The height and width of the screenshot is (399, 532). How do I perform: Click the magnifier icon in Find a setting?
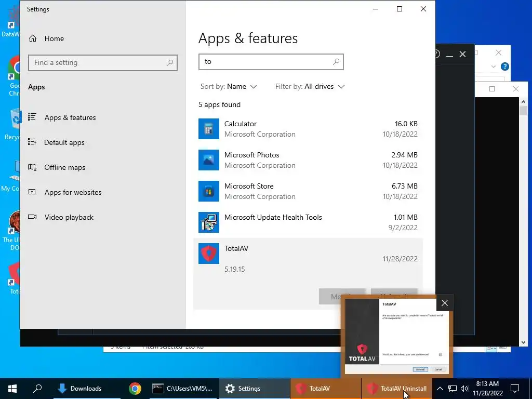[170, 63]
